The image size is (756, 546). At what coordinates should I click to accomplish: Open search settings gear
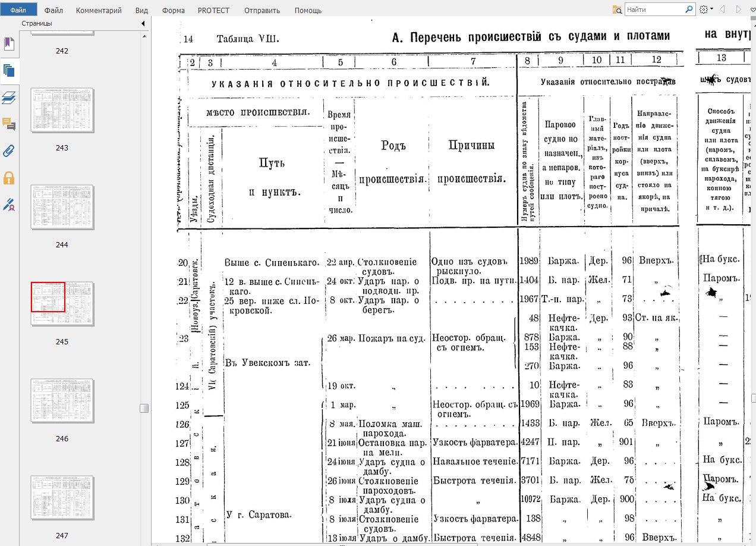pyautogui.click(x=704, y=10)
